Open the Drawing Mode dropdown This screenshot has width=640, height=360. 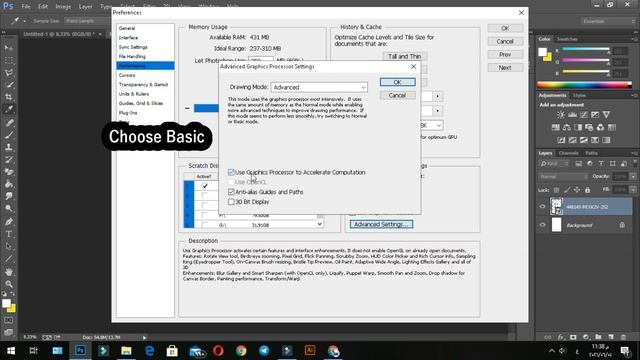pyautogui.click(x=319, y=87)
